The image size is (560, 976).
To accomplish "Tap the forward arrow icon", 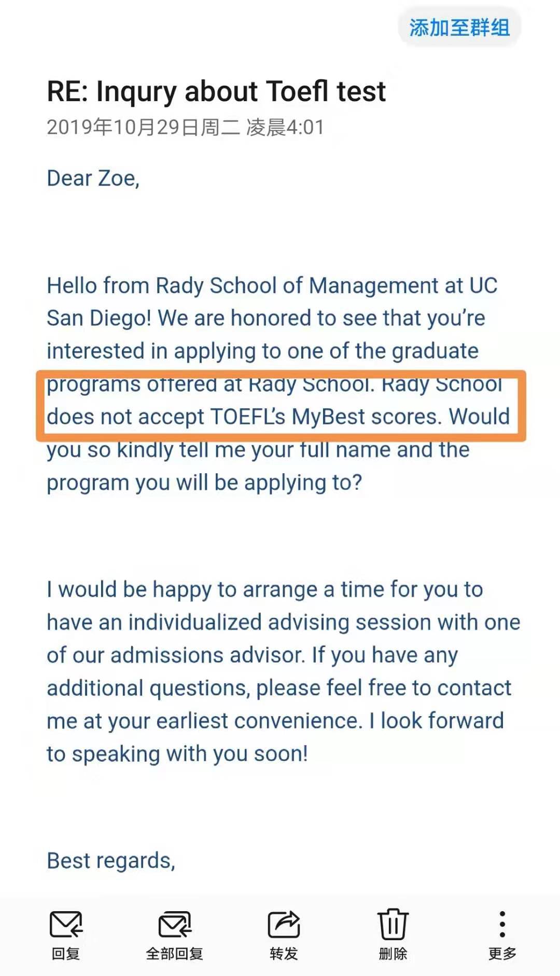I will [284, 924].
